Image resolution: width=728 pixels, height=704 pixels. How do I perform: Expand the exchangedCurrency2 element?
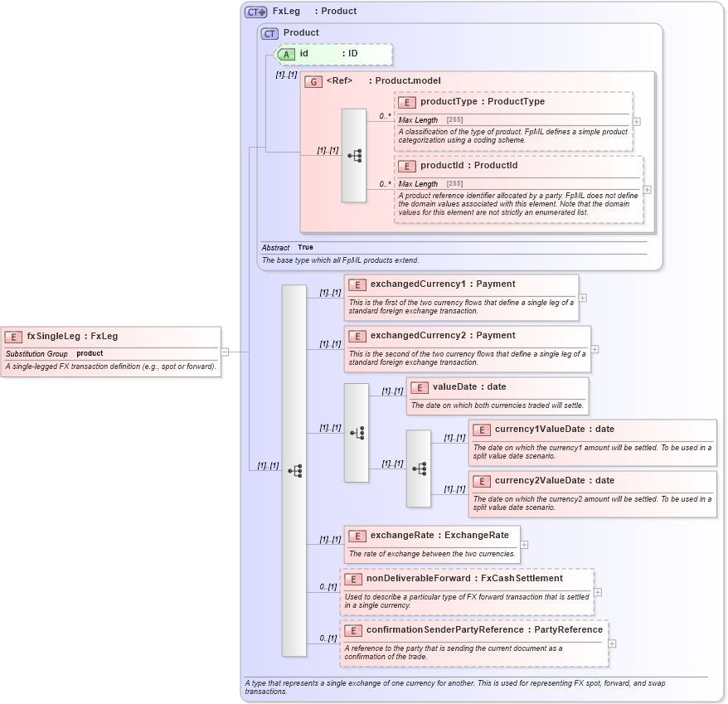[x=595, y=349]
